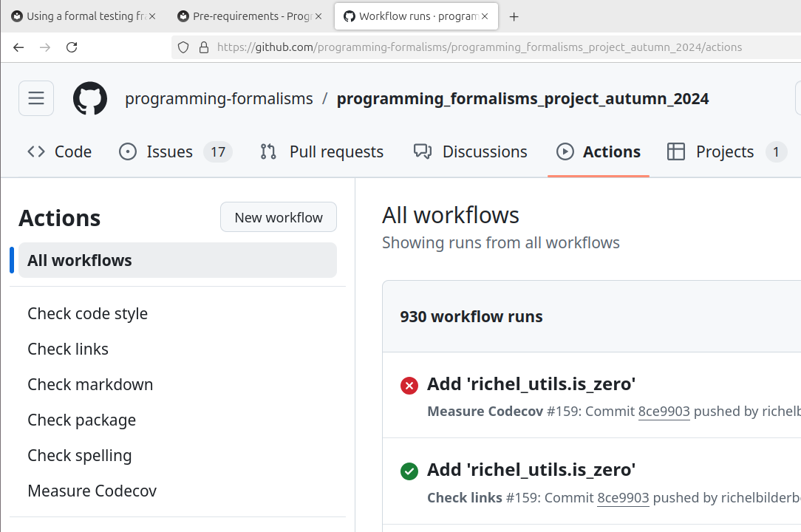The image size is (801, 532).
Task: Close the Pre-requirements browser tab
Action: pos(318,16)
